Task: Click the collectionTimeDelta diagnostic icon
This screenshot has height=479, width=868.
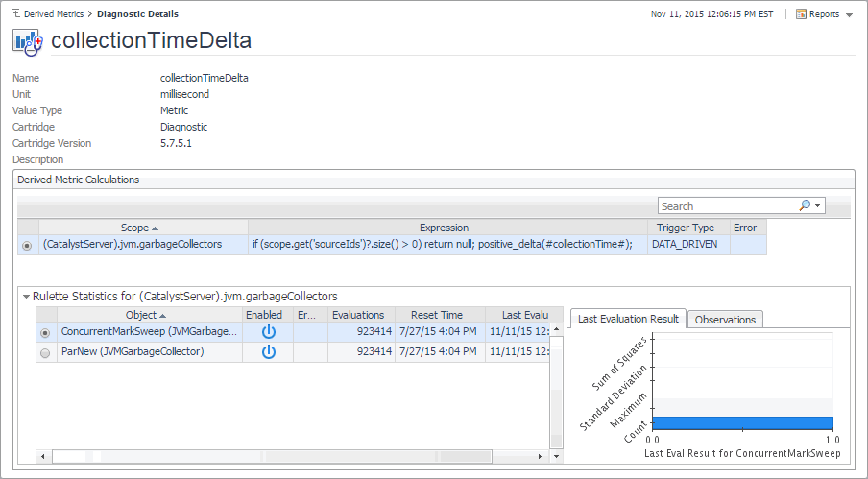Action: click(x=27, y=41)
